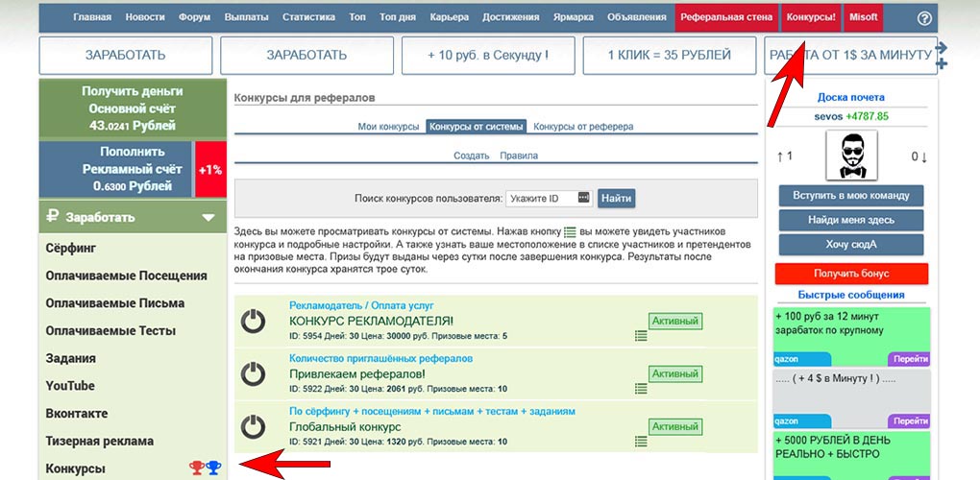Open Оплачиваемые Письма in sidebar
The height and width of the screenshot is (480, 980).
(x=115, y=303)
